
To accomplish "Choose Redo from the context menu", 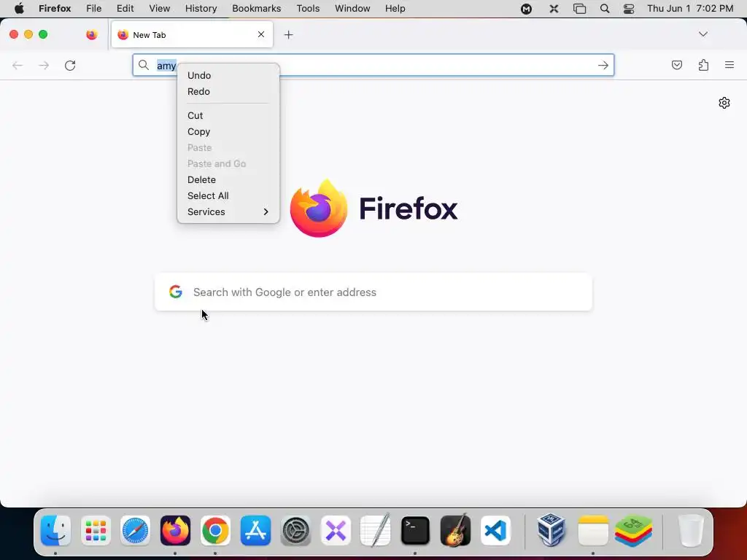I will click(198, 91).
